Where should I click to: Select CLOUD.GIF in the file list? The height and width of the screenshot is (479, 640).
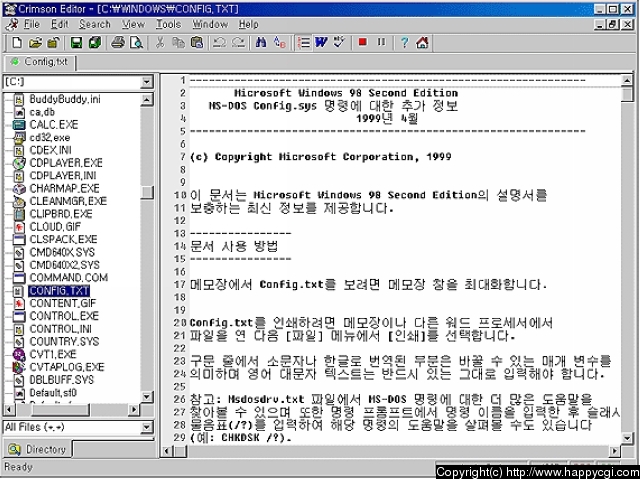point(55,227)
